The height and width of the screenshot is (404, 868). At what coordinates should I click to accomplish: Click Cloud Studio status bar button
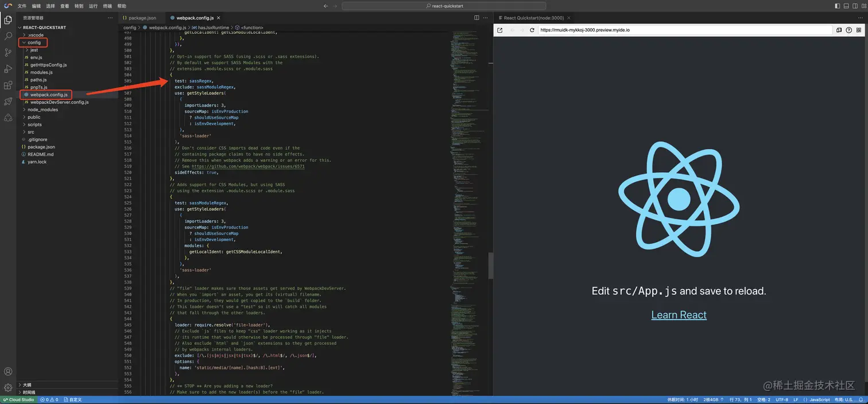(18, 399)
